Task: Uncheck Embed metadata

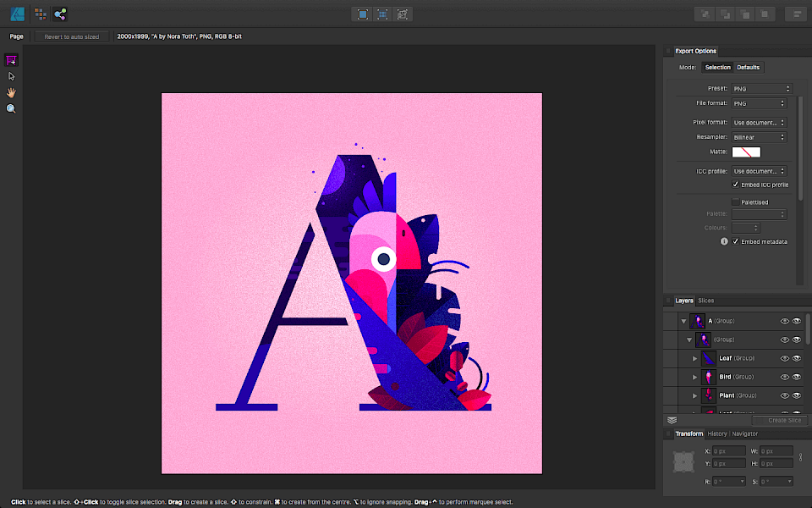Action: click(735, 241)
